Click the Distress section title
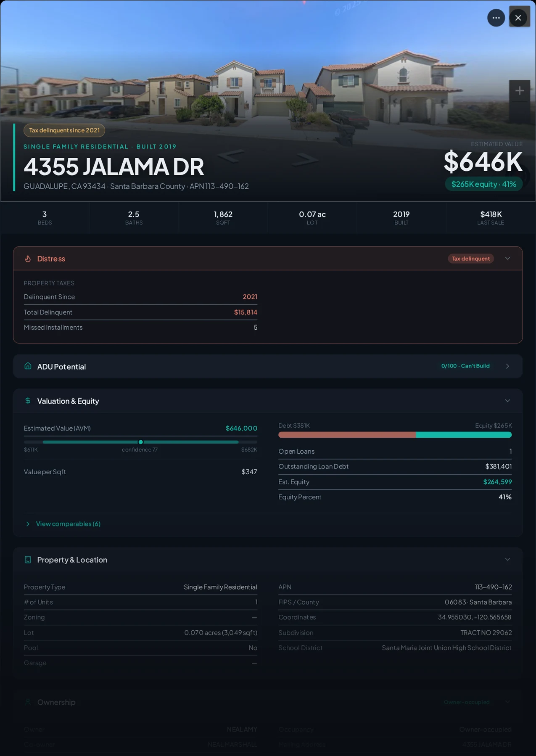Screen dimensions: 536x756 (x=51, y=259)
